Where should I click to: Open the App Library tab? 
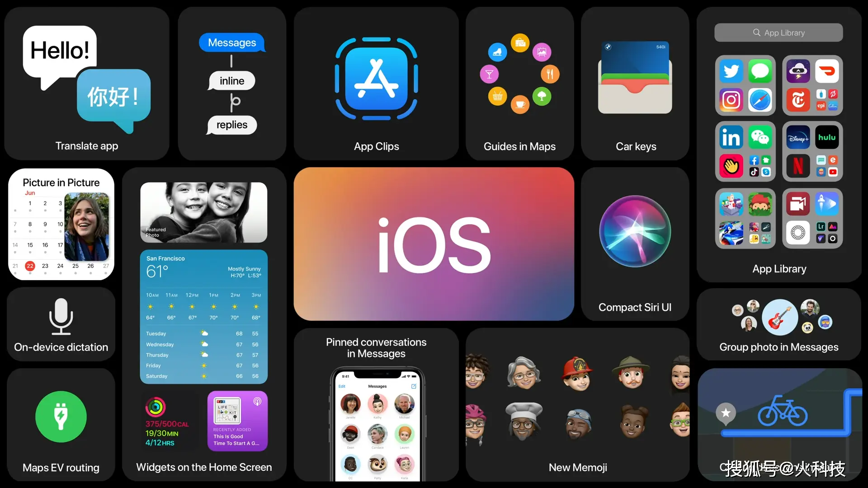click(779, 33)
